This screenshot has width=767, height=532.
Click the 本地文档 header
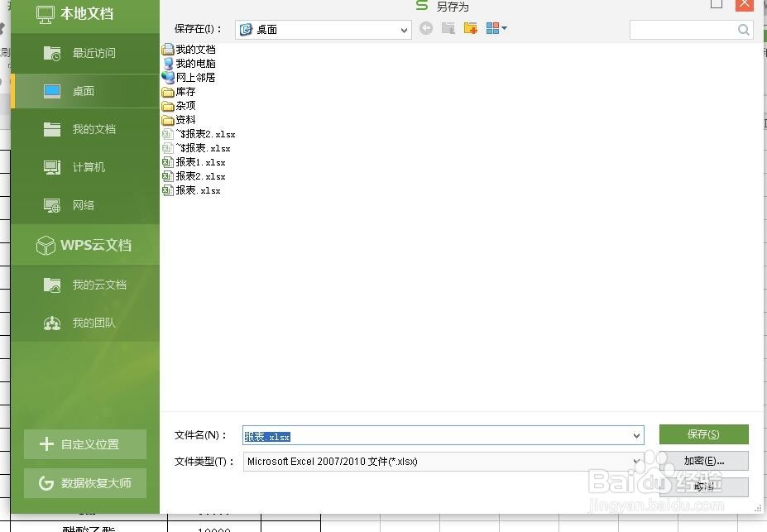tap(85, 14)
